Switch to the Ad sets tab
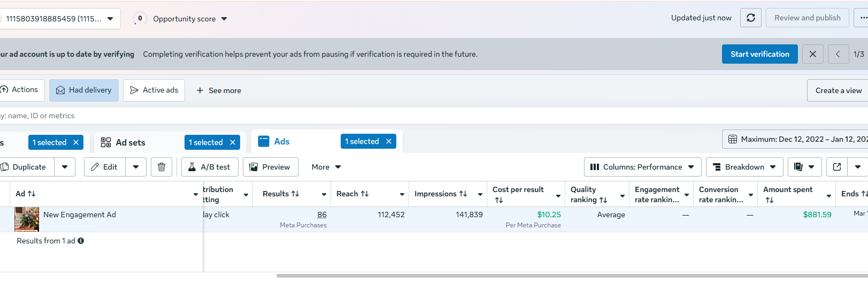The width and height of the screenshot is (868, 283). (x=130, y=142)
